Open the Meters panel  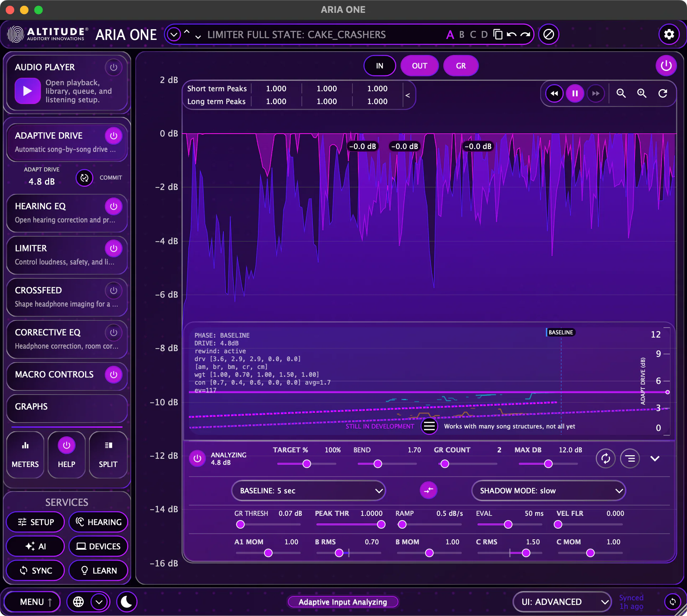25,455
